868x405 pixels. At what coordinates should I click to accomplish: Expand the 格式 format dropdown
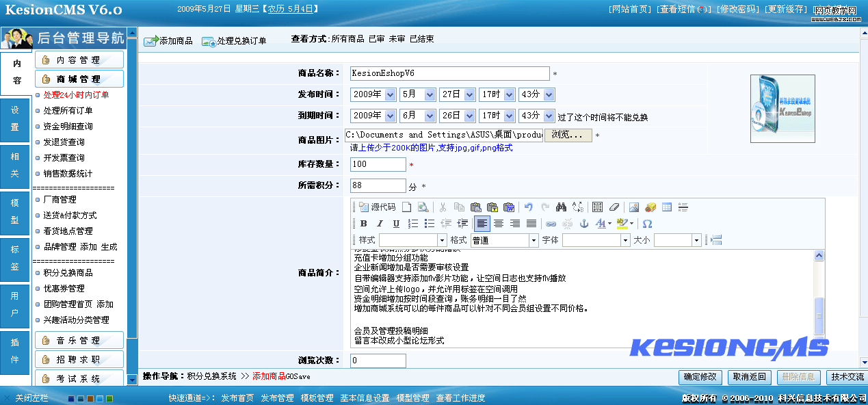click(x=534, y=240)
